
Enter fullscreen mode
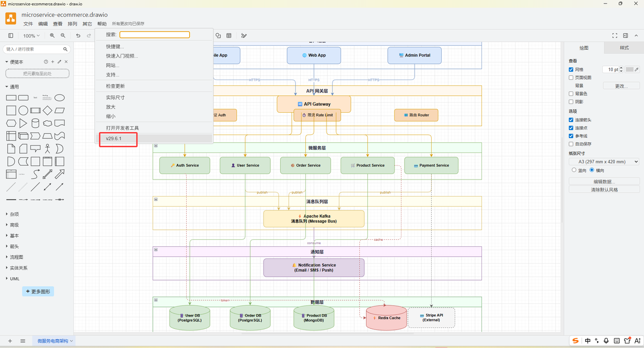coord(615,36)
